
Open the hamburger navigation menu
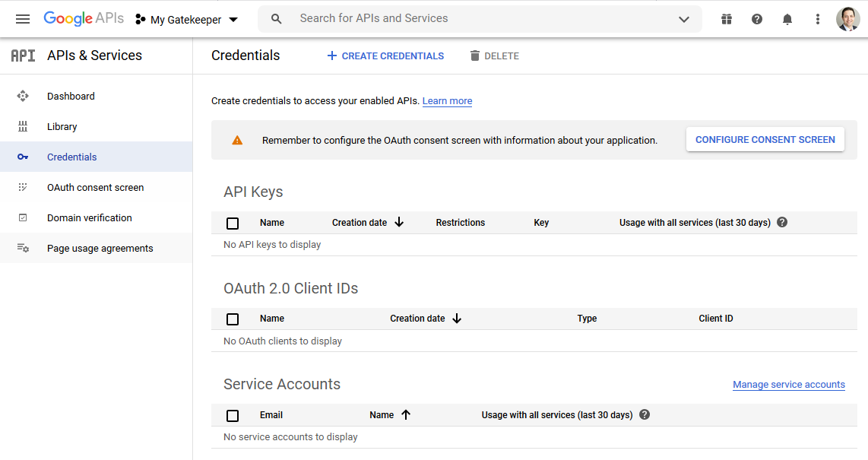pos(23,19)
